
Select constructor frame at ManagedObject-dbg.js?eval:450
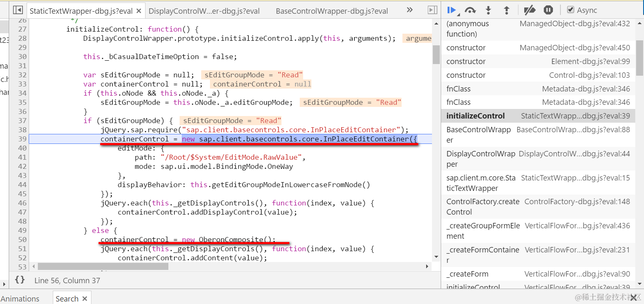pos(538,48)
